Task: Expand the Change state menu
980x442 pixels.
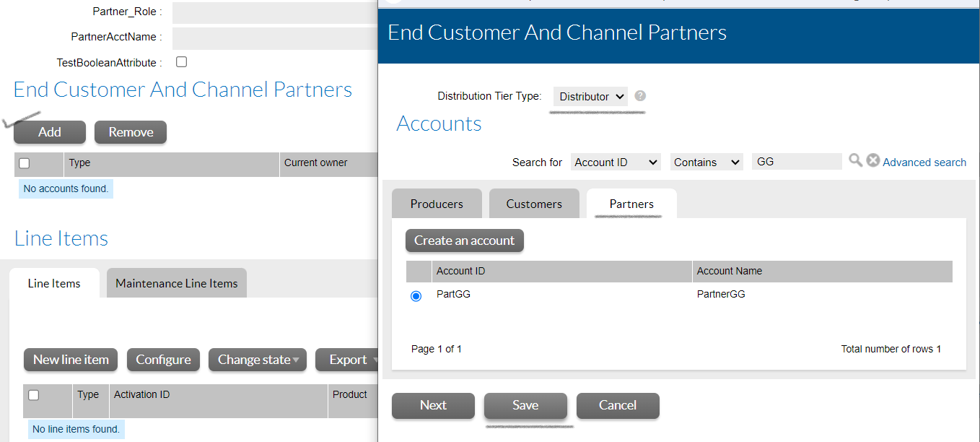Action: [258, 360]
